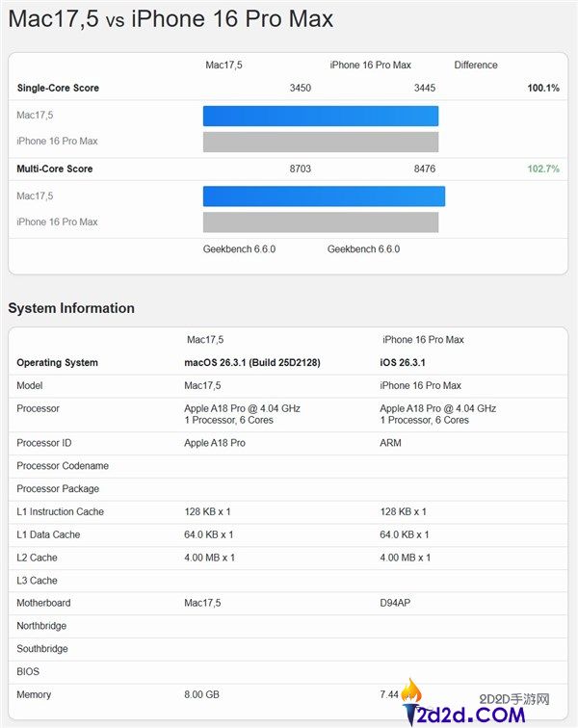
Task: Click the gray iPhone multi-core score bar
Action: click(321, 222)
